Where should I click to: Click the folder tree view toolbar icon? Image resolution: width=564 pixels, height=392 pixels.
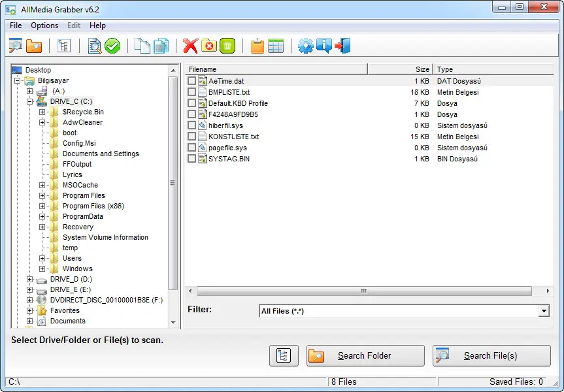(x=64, y=46)
